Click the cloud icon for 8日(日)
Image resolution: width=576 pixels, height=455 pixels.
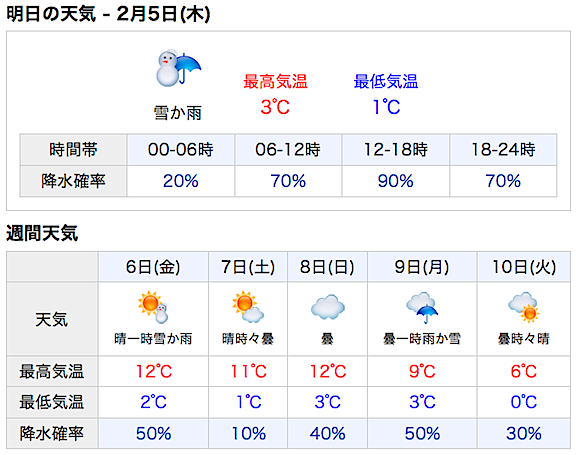coord(327,307)
